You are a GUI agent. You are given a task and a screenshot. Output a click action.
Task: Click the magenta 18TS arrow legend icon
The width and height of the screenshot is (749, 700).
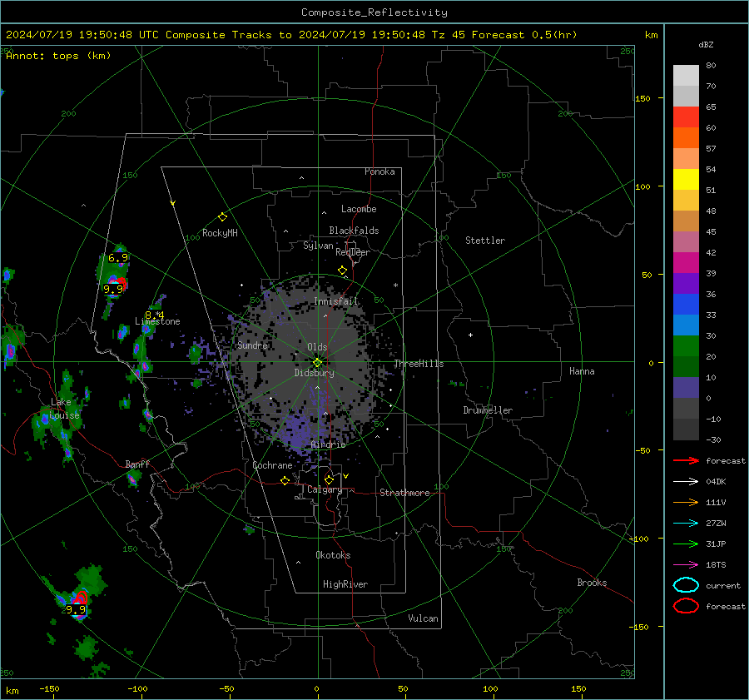click(x=686, y=565)
